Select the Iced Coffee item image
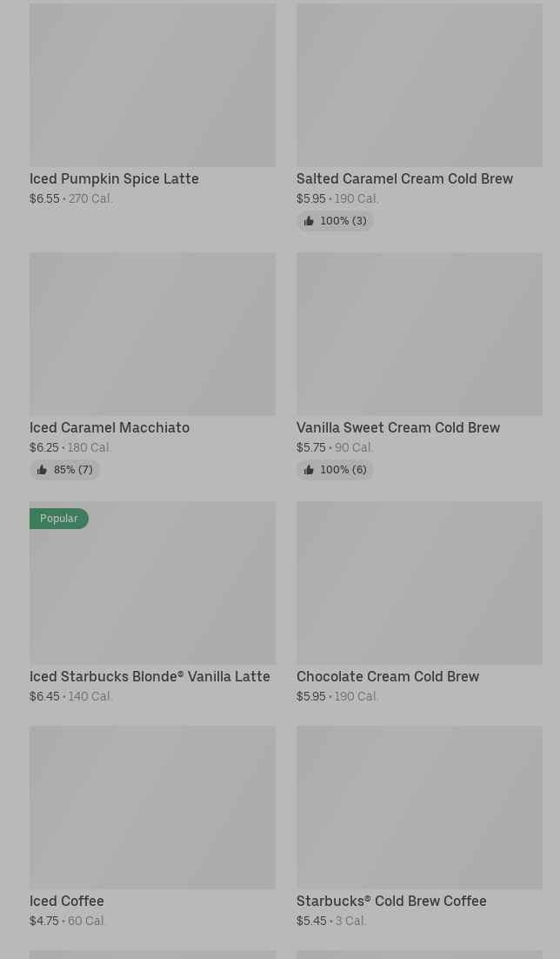The image size is (560, 959). coord(152,808)
